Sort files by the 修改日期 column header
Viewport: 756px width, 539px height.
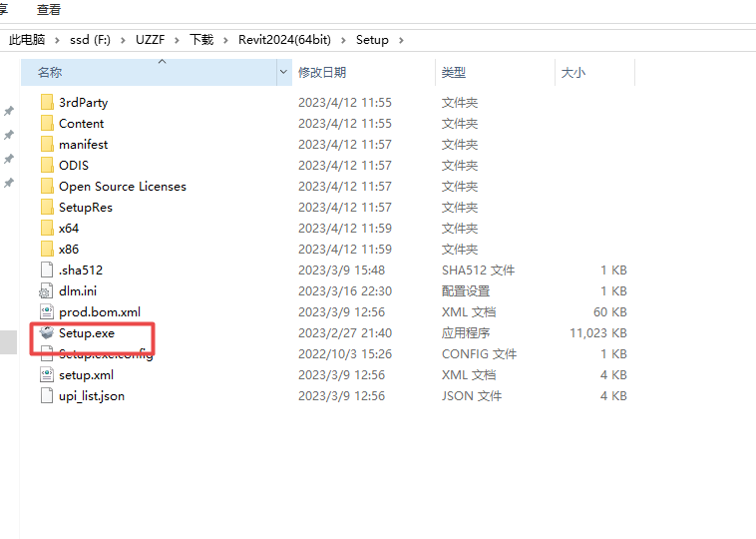pos(322,73)
